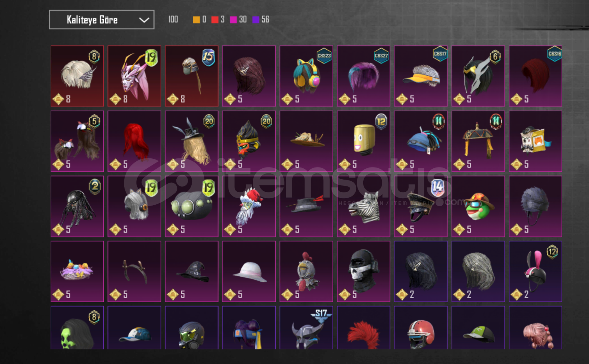Screen dimensions: 589x364
Task: Select the pink quality filter showing 30
Action: coord(238,20)
